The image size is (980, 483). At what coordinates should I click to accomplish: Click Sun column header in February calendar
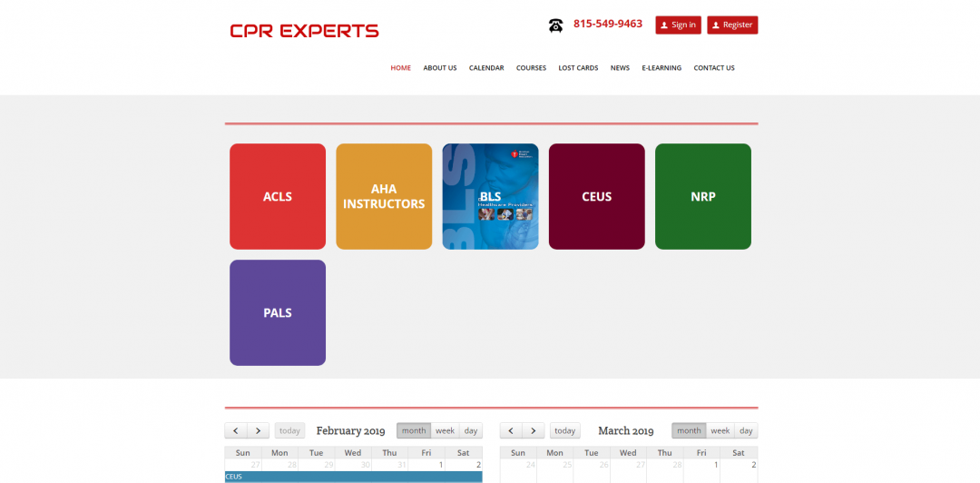tap(243, 453)
